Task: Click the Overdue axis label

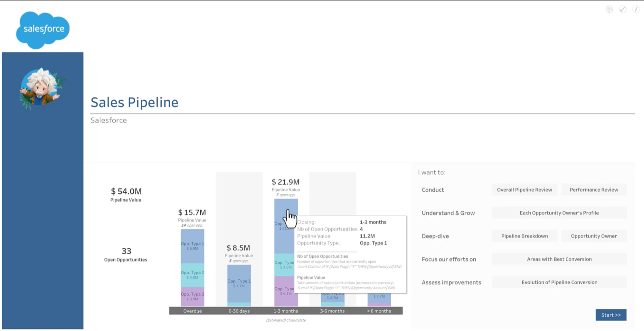Action: tap(193, 311)
